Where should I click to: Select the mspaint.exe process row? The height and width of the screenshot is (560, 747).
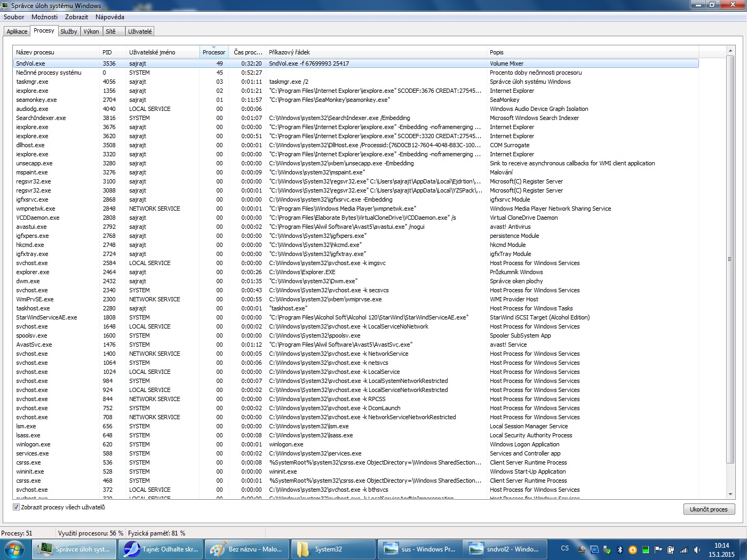(x=356, y=172)
